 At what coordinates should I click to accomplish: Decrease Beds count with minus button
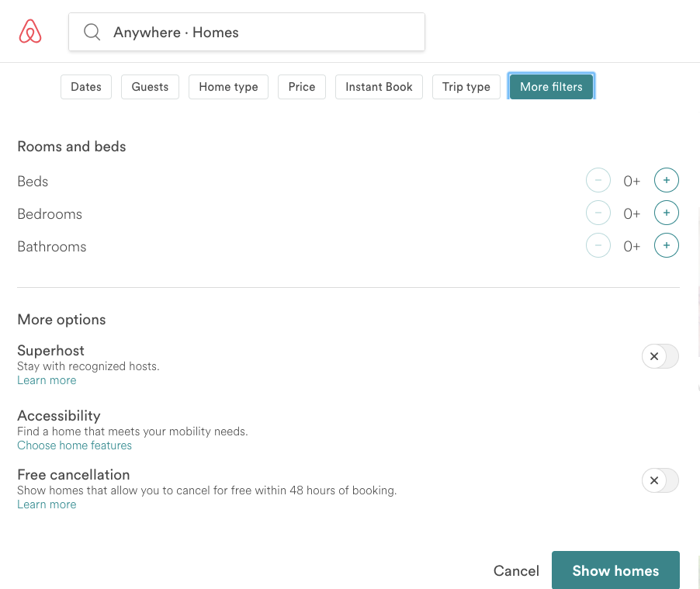[x=598, y=179]
